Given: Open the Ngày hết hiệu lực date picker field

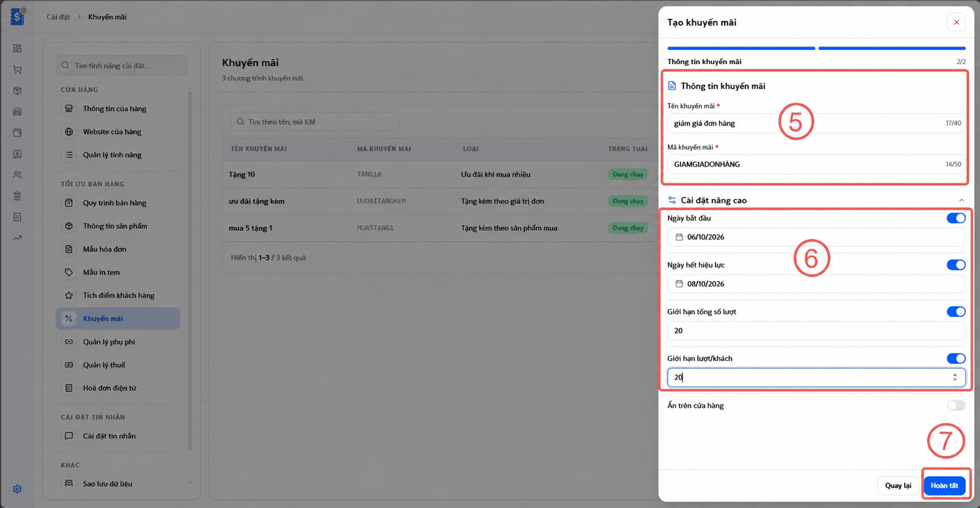Looking at the screenshot, I should click(x=816, y=284).
